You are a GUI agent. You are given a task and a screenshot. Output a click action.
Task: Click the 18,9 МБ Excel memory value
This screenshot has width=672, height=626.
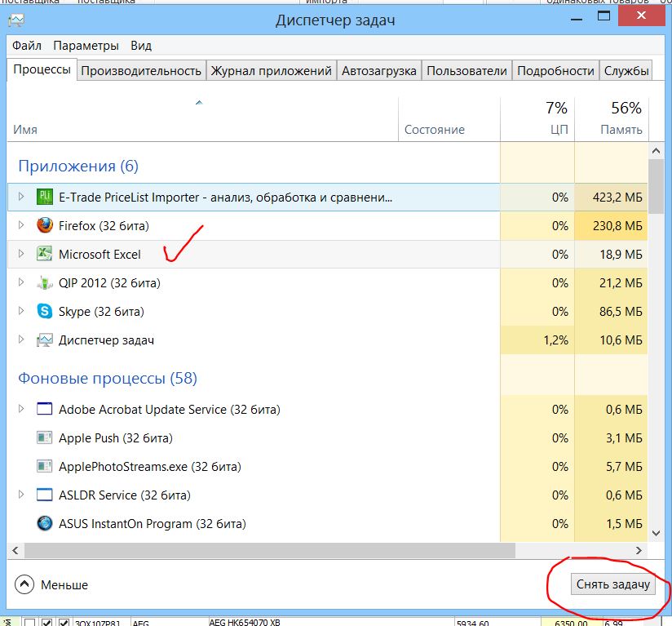pos(621,255)
